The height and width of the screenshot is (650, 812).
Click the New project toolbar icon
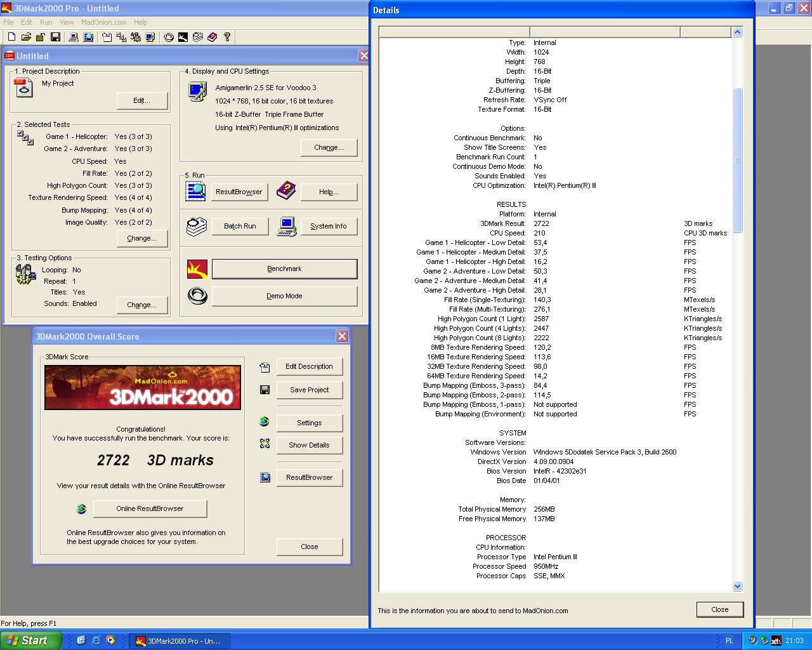point(11,37)
